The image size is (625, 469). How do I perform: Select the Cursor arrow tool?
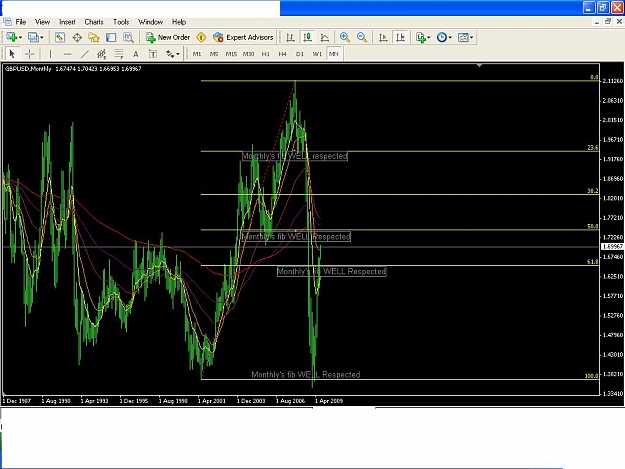point(12,54)
